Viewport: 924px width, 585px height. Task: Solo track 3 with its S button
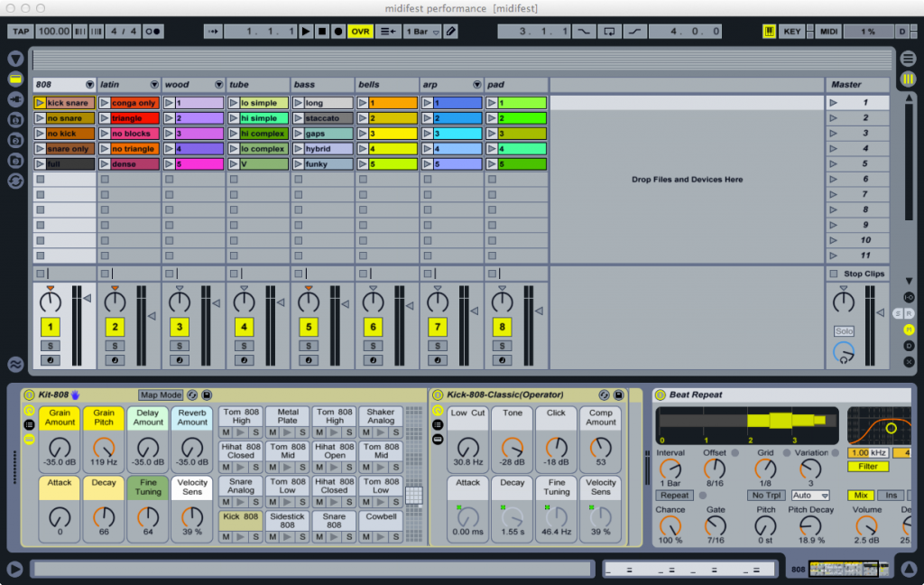tap(180, 346)
